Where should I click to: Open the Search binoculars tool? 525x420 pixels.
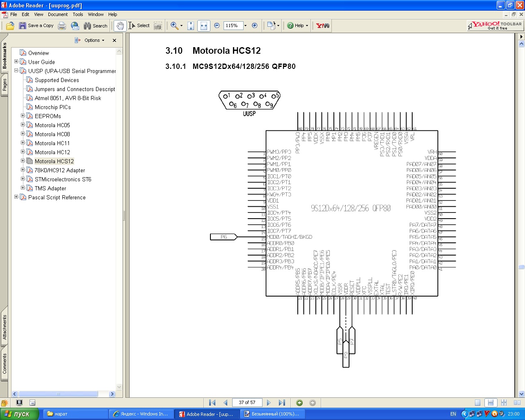click(x=96, y=26)
